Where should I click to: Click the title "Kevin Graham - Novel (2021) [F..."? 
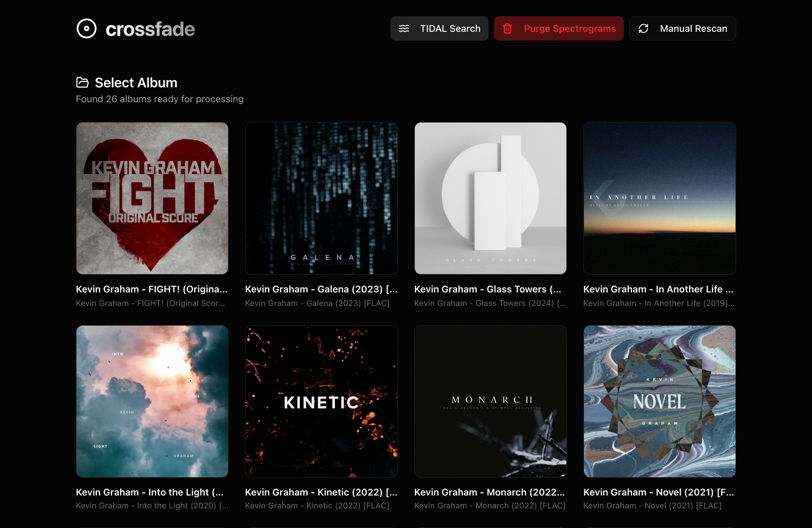tap(659, 492)
